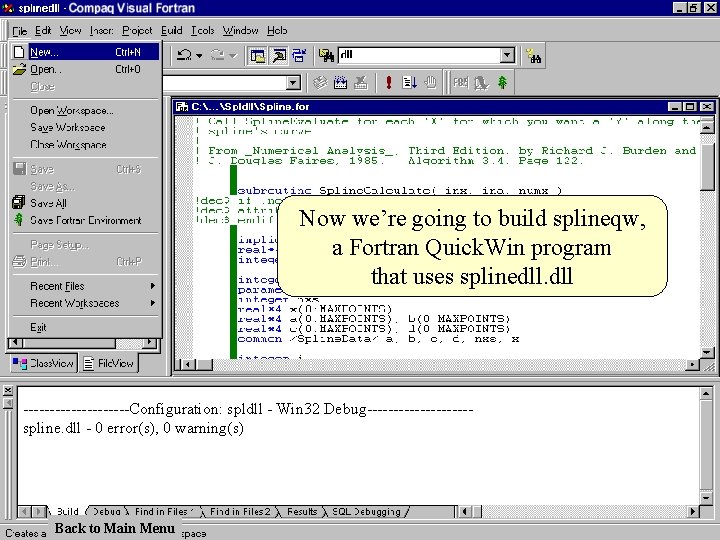Open the Window menu
This screenshot has width=720, height=540.
[x=240, y=31]
